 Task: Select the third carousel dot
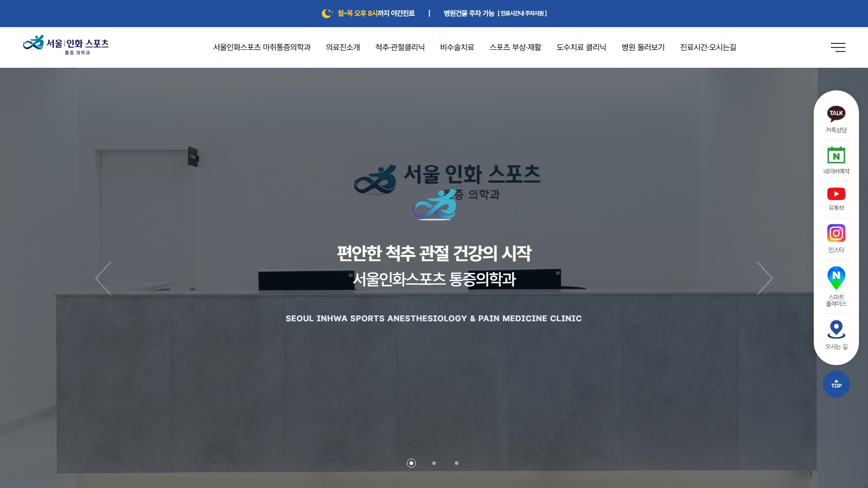point(457,463)
